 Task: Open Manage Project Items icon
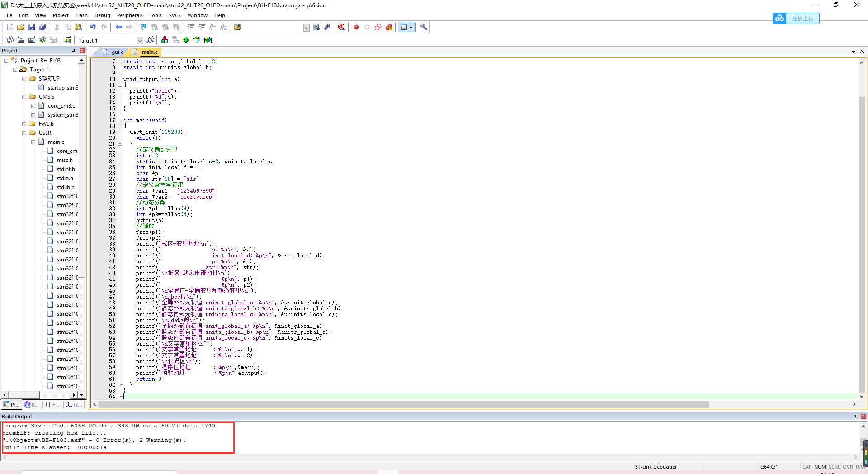165,40
